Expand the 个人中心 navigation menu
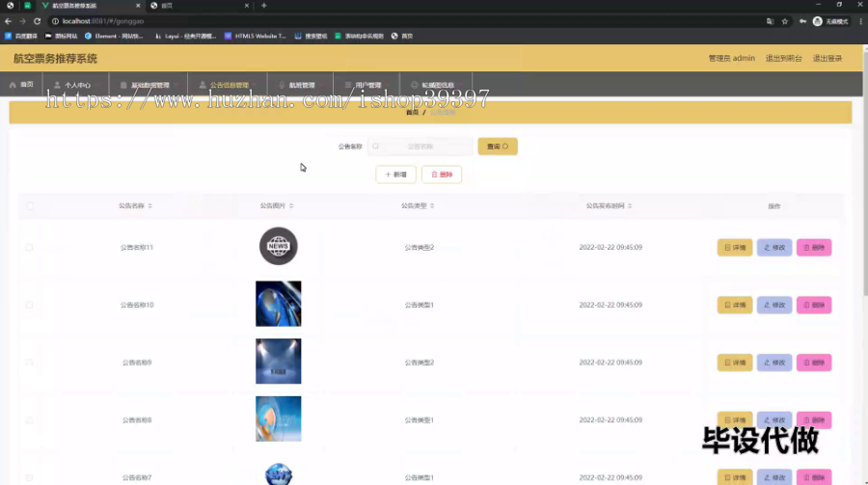The width and height of the screenshot is (868, 485). point(76,85)
